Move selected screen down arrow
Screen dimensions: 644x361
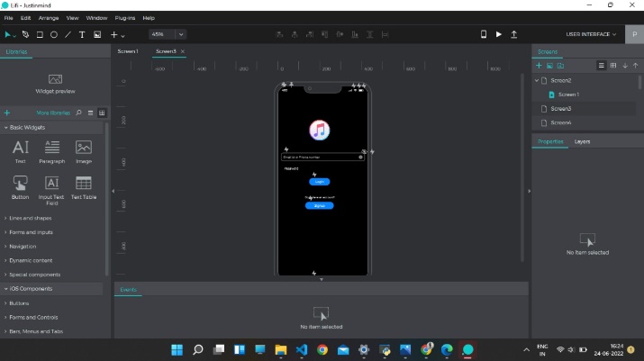pyautogui.click(x=625, y=66)
